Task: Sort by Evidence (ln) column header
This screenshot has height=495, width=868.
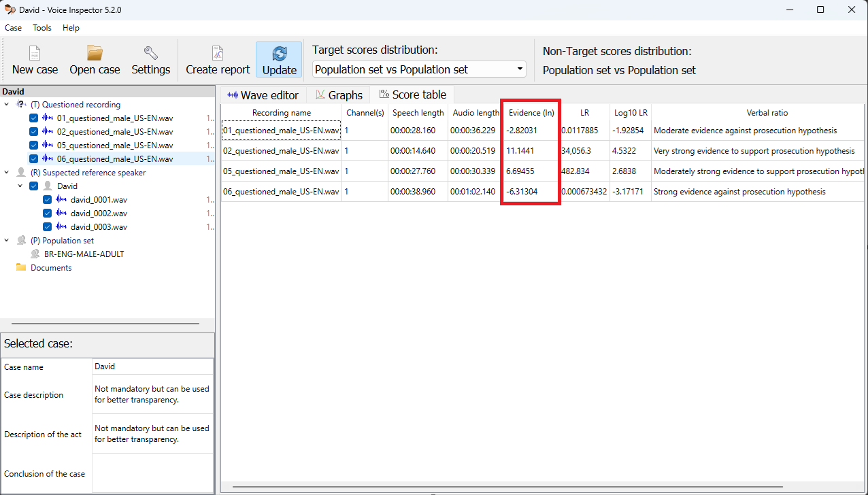Action: pyautogui.click(x=531, y=113)
